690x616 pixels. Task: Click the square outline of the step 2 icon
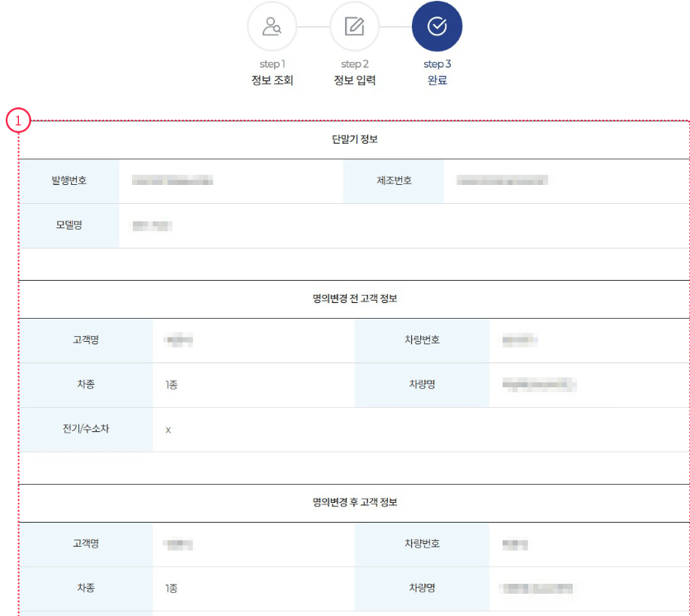[x=354, y=25]
